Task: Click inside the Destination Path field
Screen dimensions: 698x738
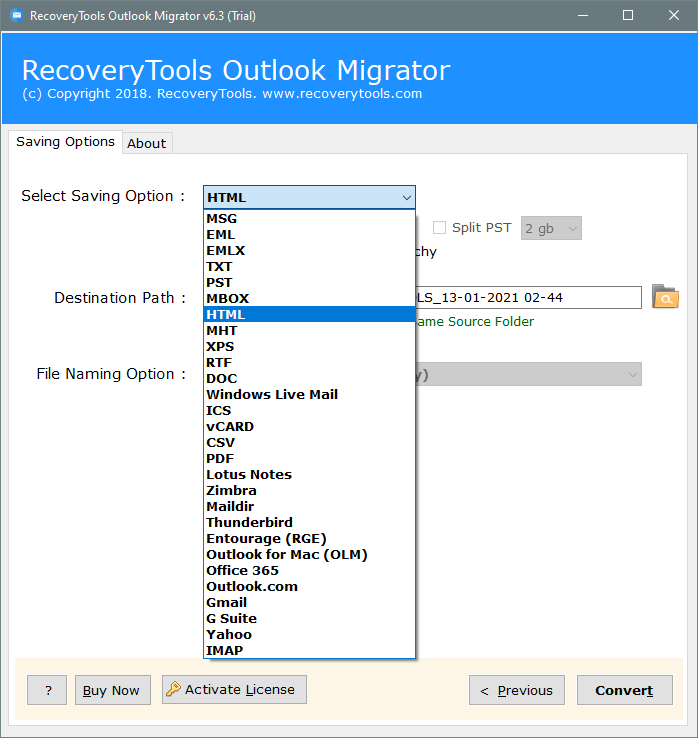Action: (528, 297)
